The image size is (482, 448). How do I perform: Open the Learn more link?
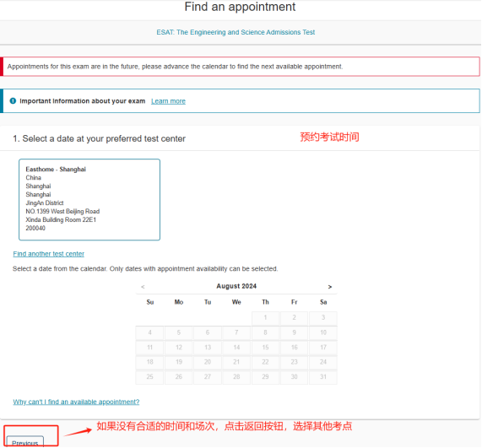coord(168,101)
